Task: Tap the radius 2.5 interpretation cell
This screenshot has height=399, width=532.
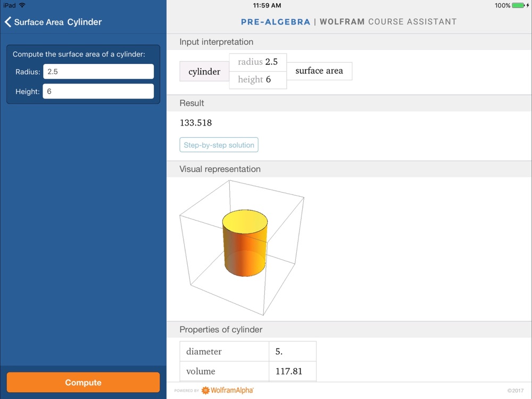Action: 258,62
